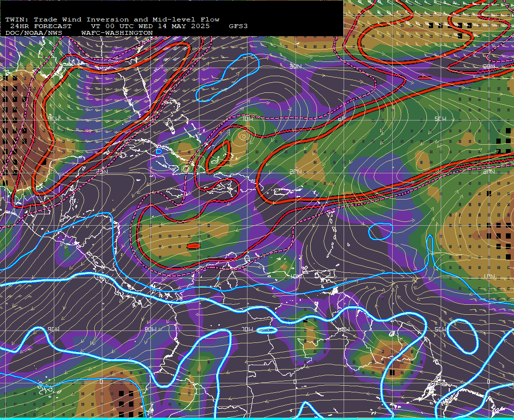Click the concentric circle vortex east of the Bahamas
The height and width of the screenshot is (420, 514).
click(243, 136)
